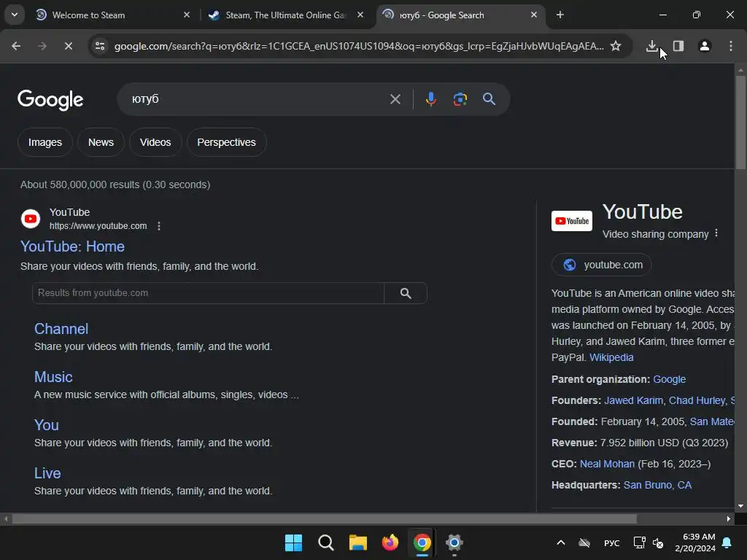The width and height of the screenshot is (747, 560).
Task: Open Neal Mohan CEO link
Action: pos(607,464)
